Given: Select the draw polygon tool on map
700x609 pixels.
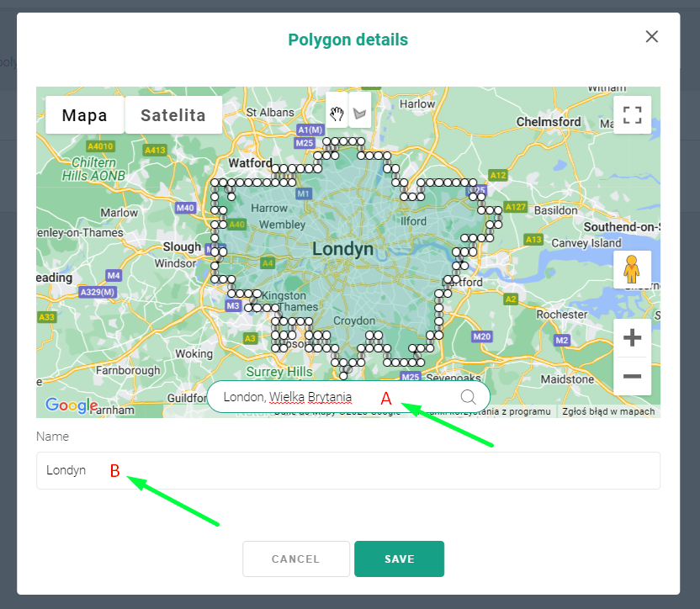Looking at the screenshot, I should 360,114.
